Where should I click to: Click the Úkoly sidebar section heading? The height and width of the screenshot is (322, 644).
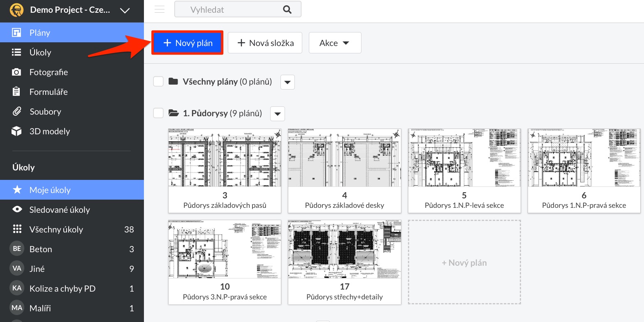pos(23,167)
